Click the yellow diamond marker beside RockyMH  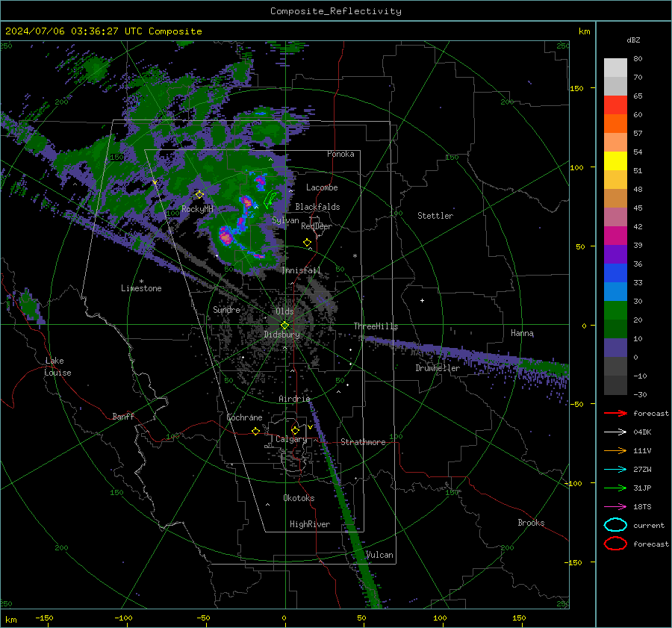(199, 195)
